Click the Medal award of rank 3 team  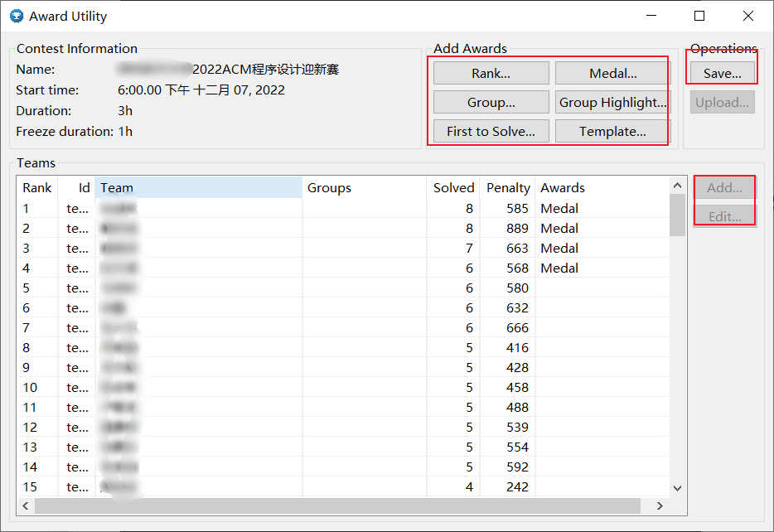559,248
